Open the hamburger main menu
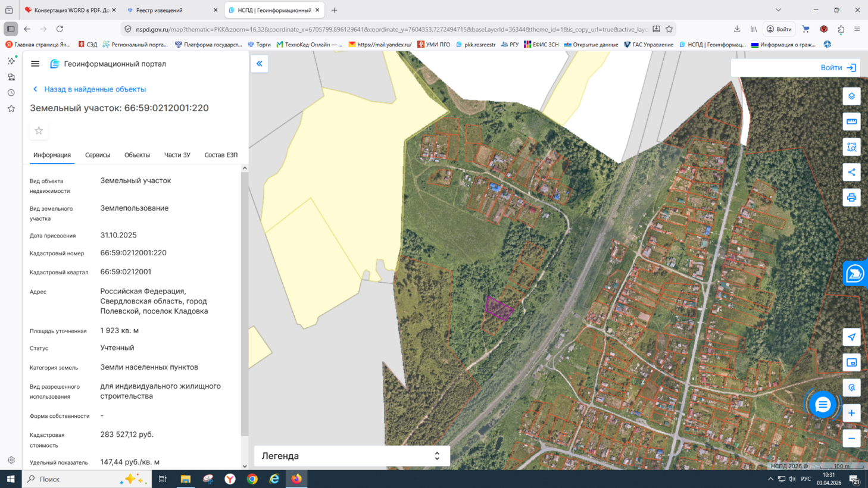 click(35, 64)
